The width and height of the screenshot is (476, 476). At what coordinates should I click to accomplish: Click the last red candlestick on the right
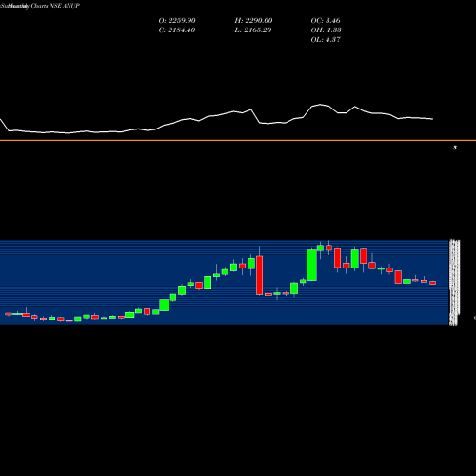coord(433,283)
